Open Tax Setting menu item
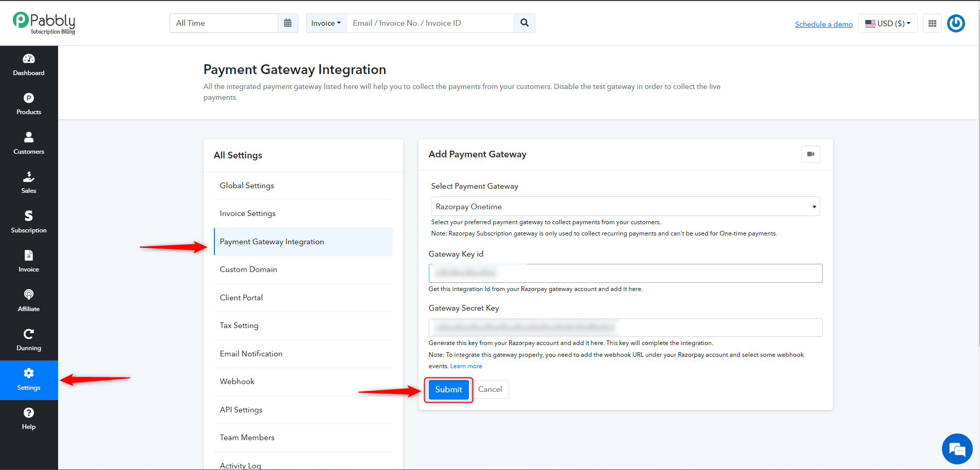 (303, 326)
